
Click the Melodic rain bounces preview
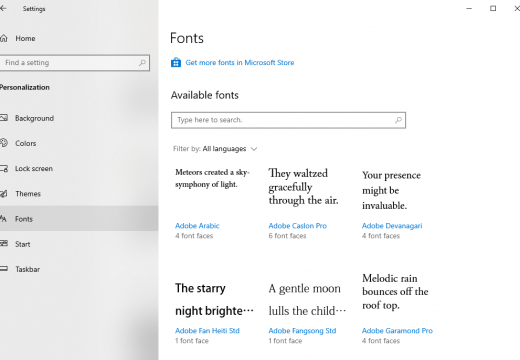[395, 292]
